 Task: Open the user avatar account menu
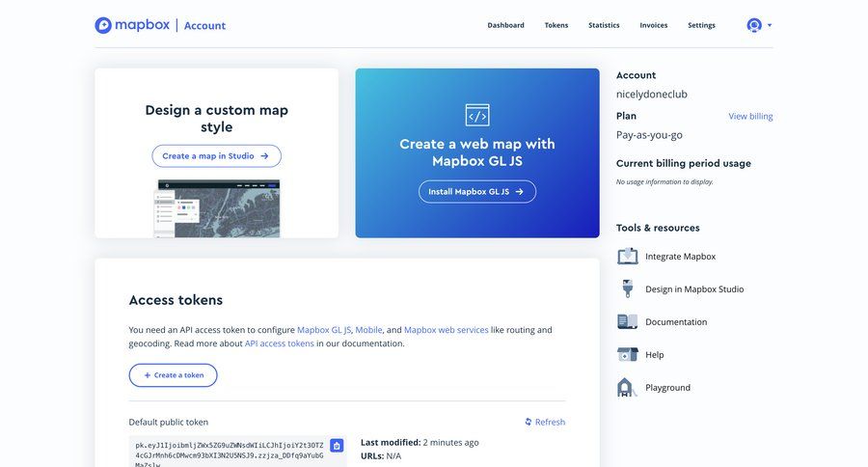click(754, 25)
